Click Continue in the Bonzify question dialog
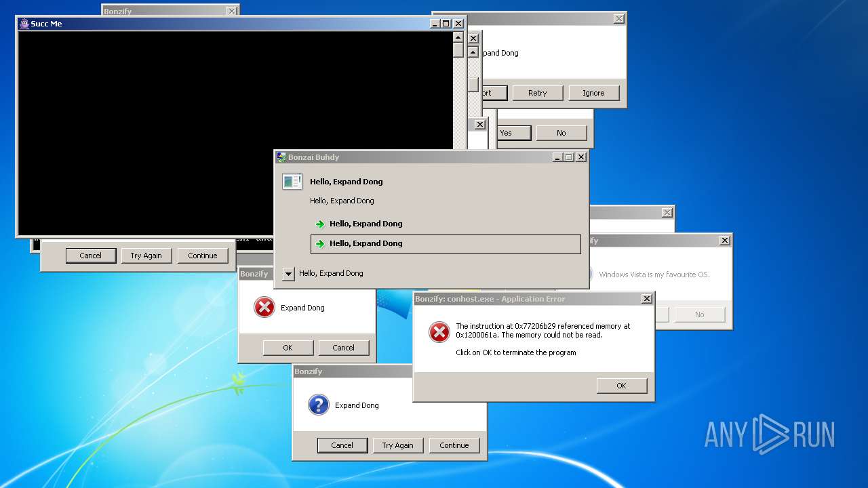868x488 pixels. 454,445
